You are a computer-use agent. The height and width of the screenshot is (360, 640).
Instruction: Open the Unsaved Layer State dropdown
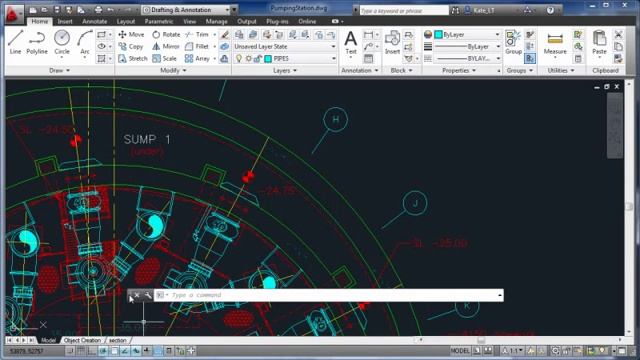pos(284,47)
